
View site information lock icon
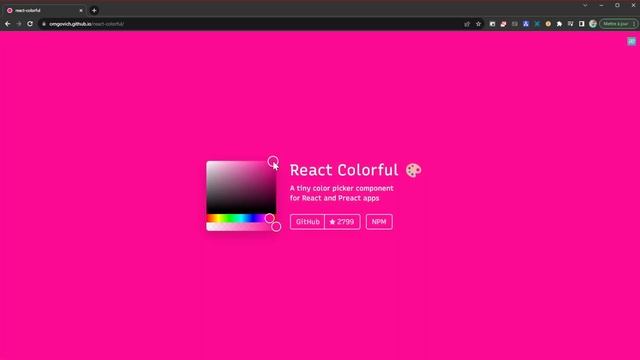point(44,24)
